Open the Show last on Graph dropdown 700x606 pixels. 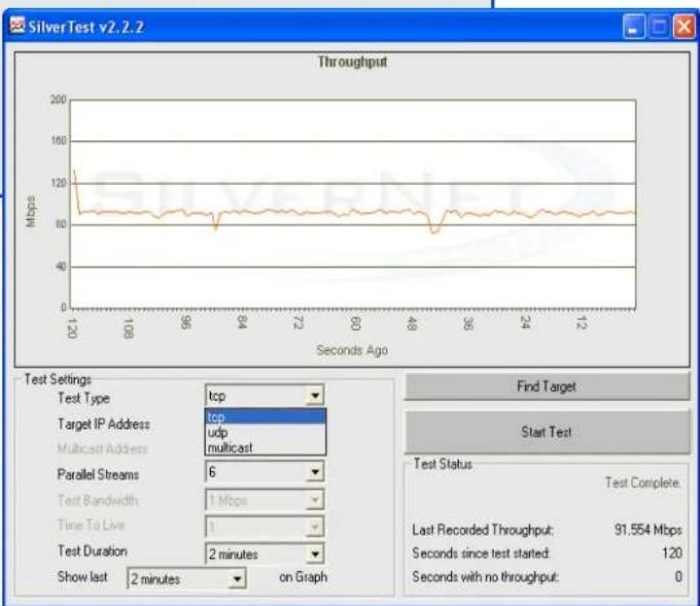click(x=237, y=579)
